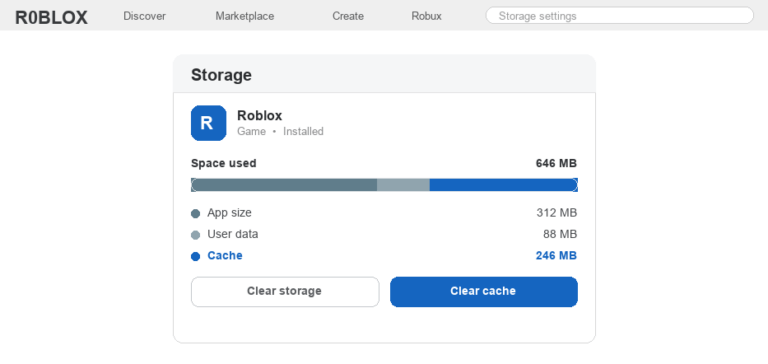This screenshot has height=364, width=768.
Task: Click the 246 MB cache value
Action: coord(556,256)
